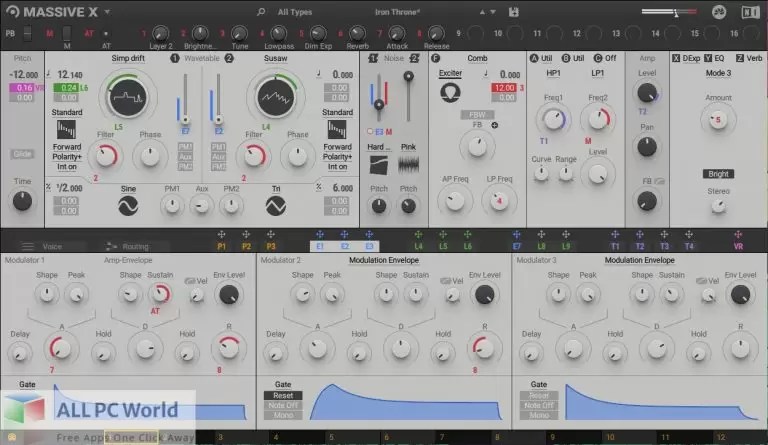Click the Susaw wavetable display
The width and height of the screenshot is (768, 445).
pyautogui.click(x=276, y=97)
